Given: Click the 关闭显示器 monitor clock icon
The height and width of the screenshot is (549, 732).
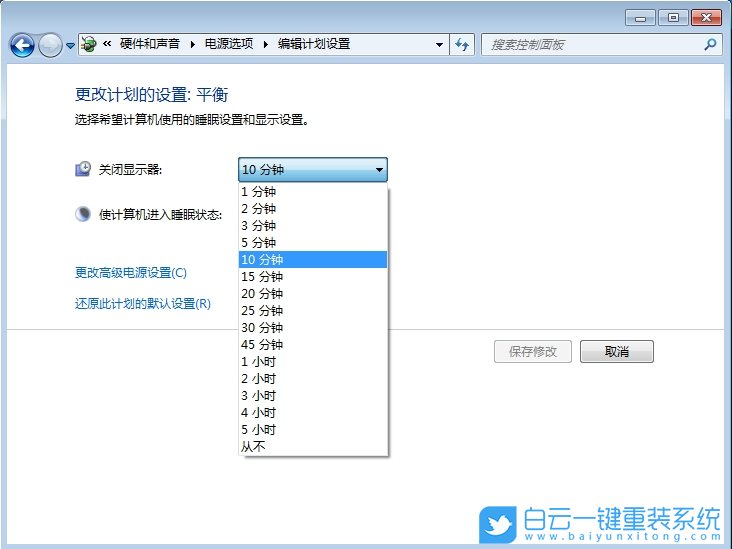Looking at the screenshot, I should tap(83, 169).
